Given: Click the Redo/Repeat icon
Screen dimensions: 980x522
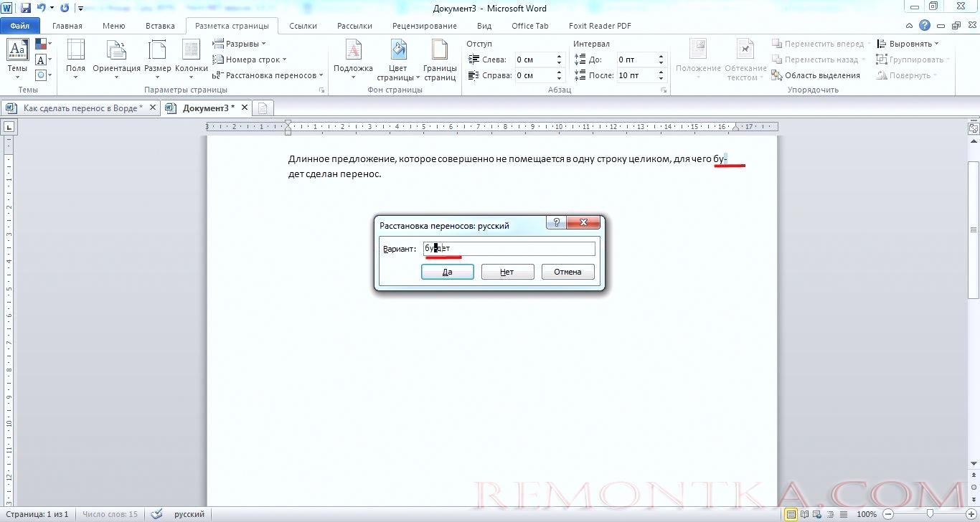Looking at the screenshot, I should click(65, 8).
